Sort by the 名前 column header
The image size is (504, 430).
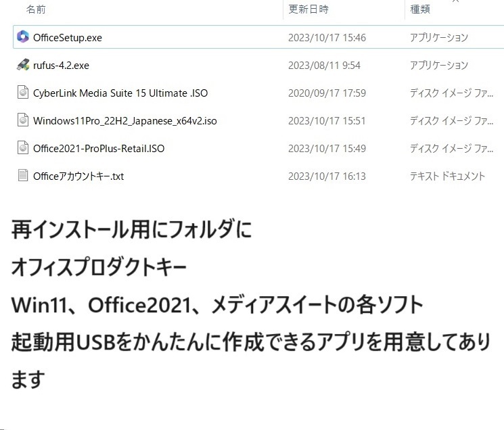pos(36,9)
